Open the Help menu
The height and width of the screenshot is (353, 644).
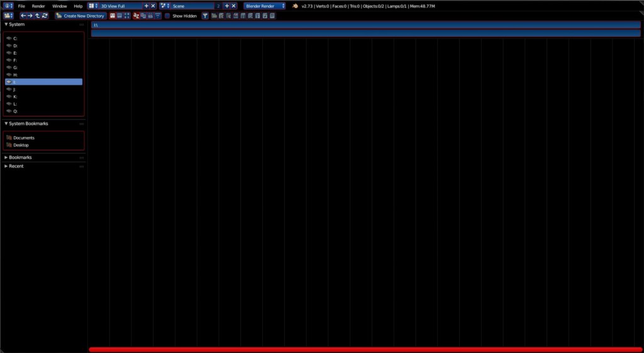point(78,6)
